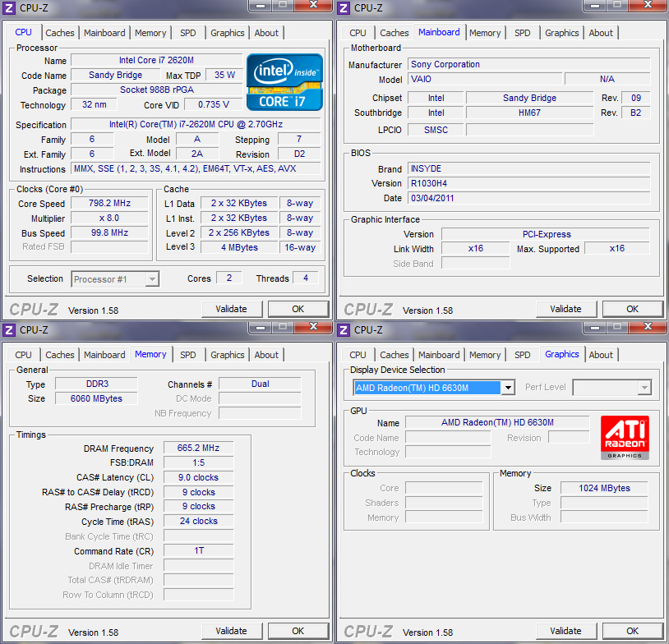The image size is (669, 644).
Task: Click the Cycle Time value 24 clocks
Action: (x=198, y=521)
